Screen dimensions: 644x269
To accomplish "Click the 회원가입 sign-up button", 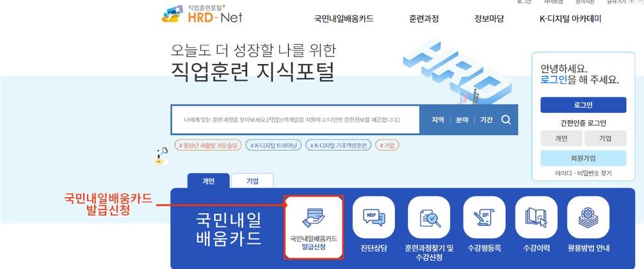I will [x=583, y=158].
